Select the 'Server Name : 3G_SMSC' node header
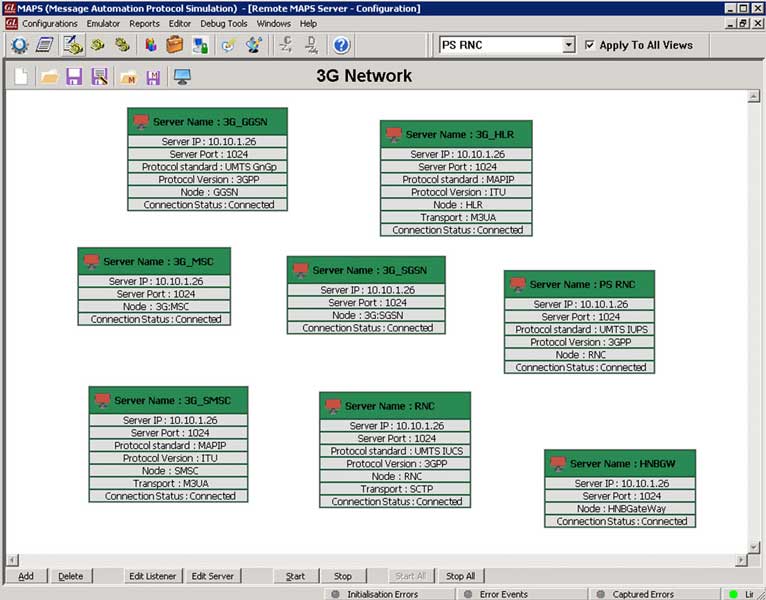The height and width of the screenshot is (600, 766). click(x=169, y=401)
